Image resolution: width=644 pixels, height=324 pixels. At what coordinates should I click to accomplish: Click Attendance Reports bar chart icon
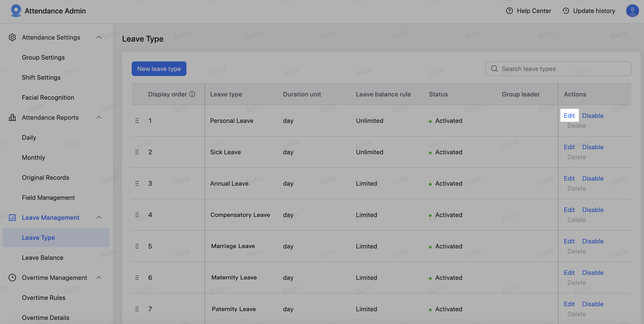pyautogui.click(x=12, y=117)
